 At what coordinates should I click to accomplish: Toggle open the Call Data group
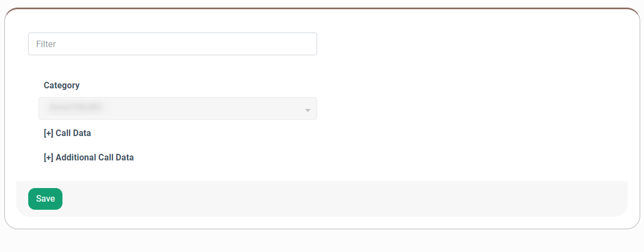click(x=67, y=133)
